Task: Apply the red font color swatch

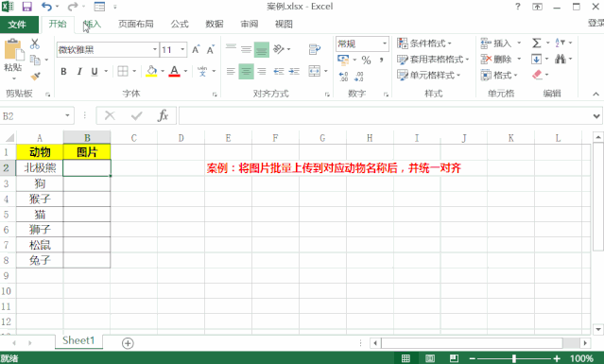Action: [x=175, y=71]
